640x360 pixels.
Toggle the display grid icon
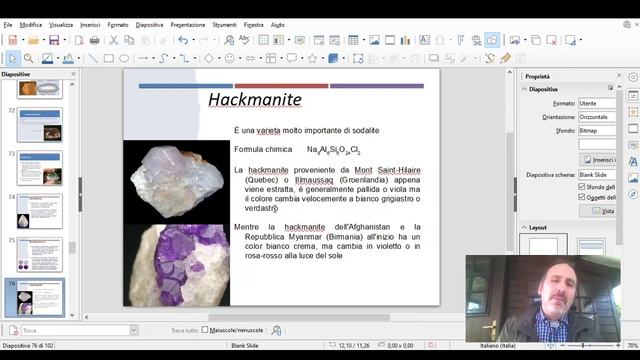263,40
